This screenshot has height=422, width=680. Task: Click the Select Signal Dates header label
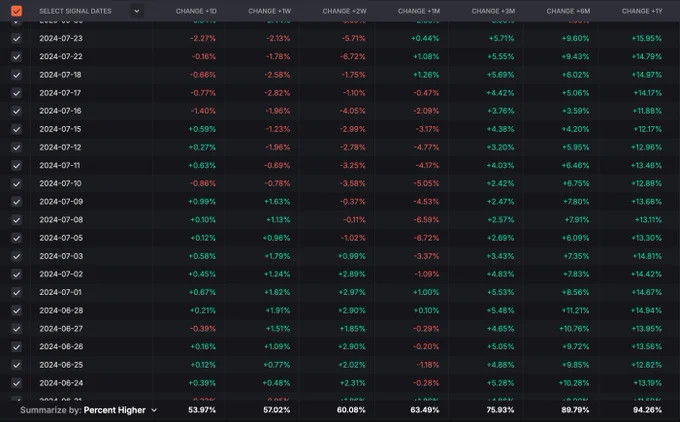[75, 11]
